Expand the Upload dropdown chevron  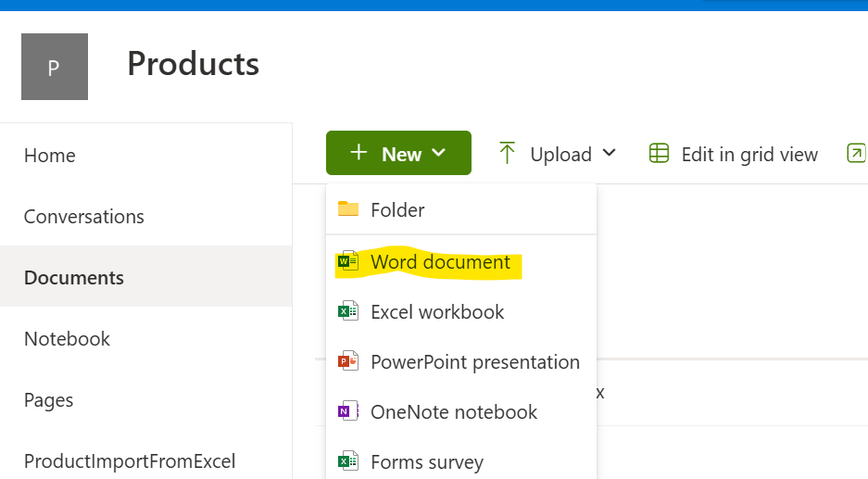pos(609,154)
